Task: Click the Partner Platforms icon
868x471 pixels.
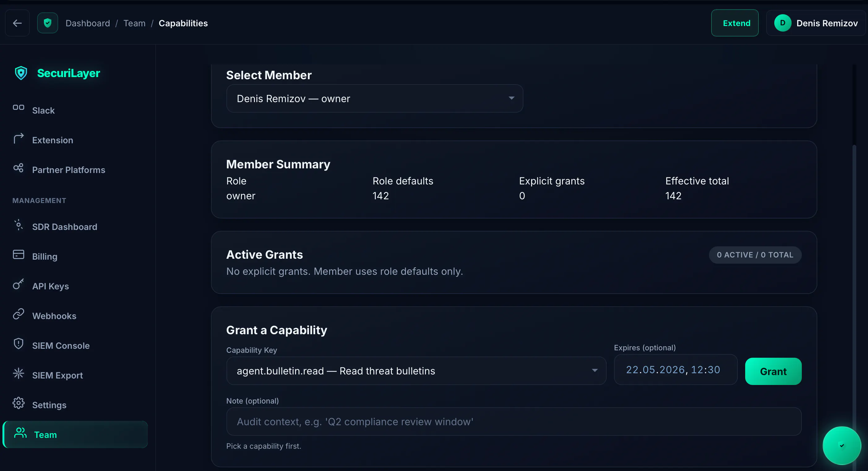Action: coord(19,167)
